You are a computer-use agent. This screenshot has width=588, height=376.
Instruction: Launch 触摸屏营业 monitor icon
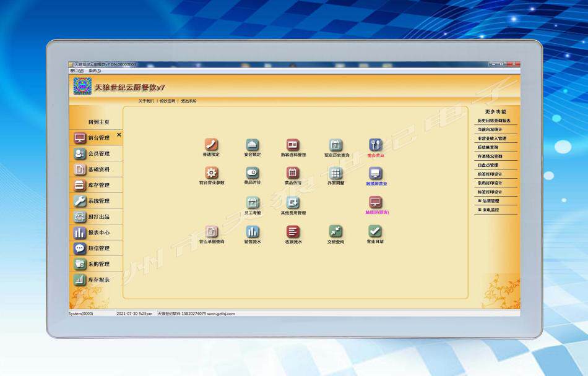pos(375,173)
